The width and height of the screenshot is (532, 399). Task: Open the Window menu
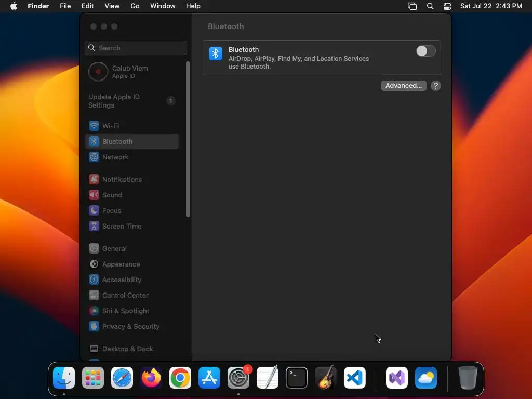click(x=163, y=6)
